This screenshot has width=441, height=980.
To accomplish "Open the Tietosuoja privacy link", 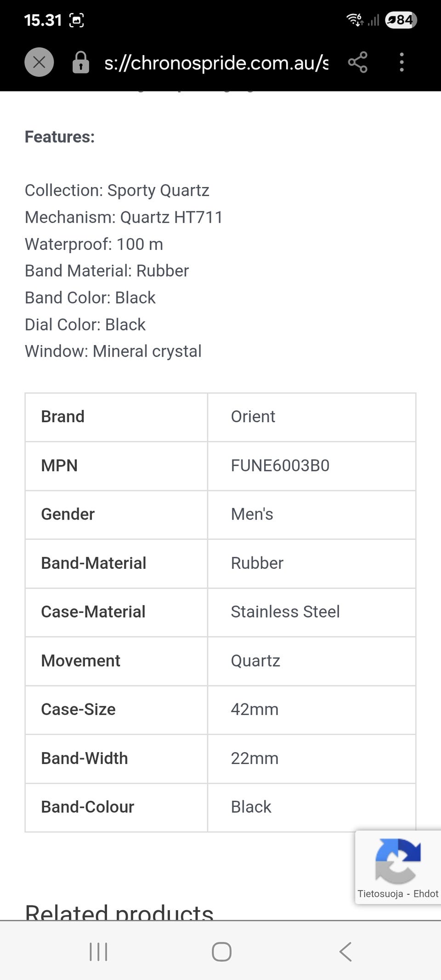I will 380,894.
